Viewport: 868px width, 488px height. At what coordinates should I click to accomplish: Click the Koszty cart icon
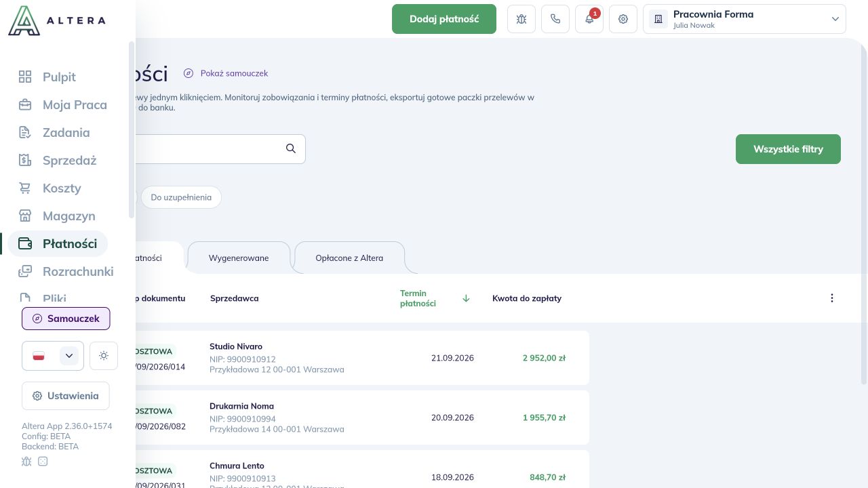25,188
